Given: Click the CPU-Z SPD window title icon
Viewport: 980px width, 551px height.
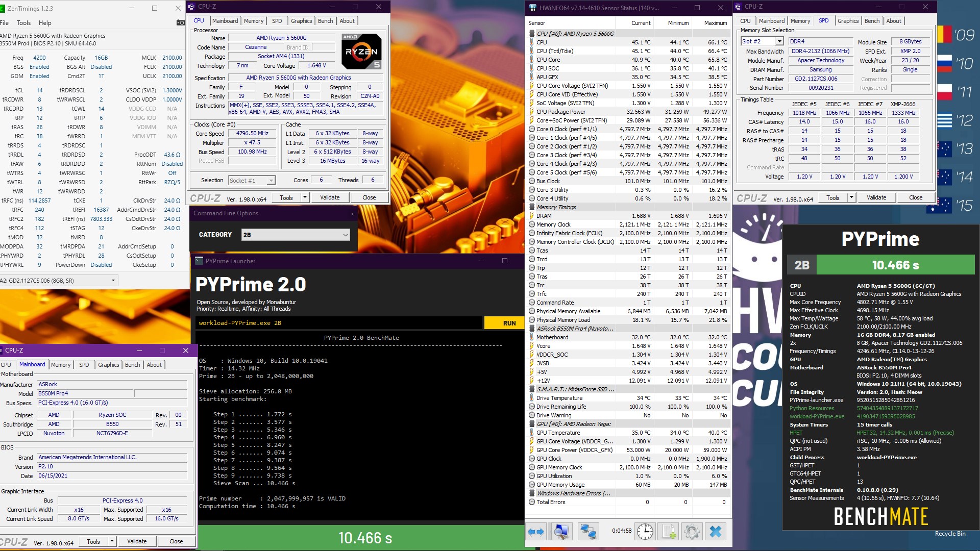Looking at the screenshot, I should pyautogui.click(x=738, y=7).
